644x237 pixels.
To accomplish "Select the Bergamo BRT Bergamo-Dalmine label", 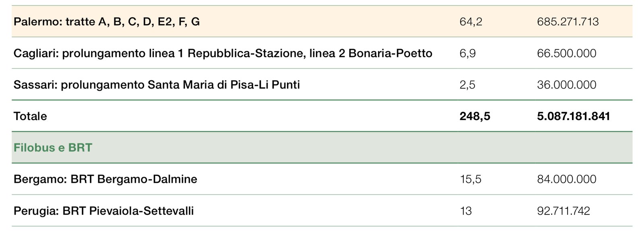I will coord(105,179).
